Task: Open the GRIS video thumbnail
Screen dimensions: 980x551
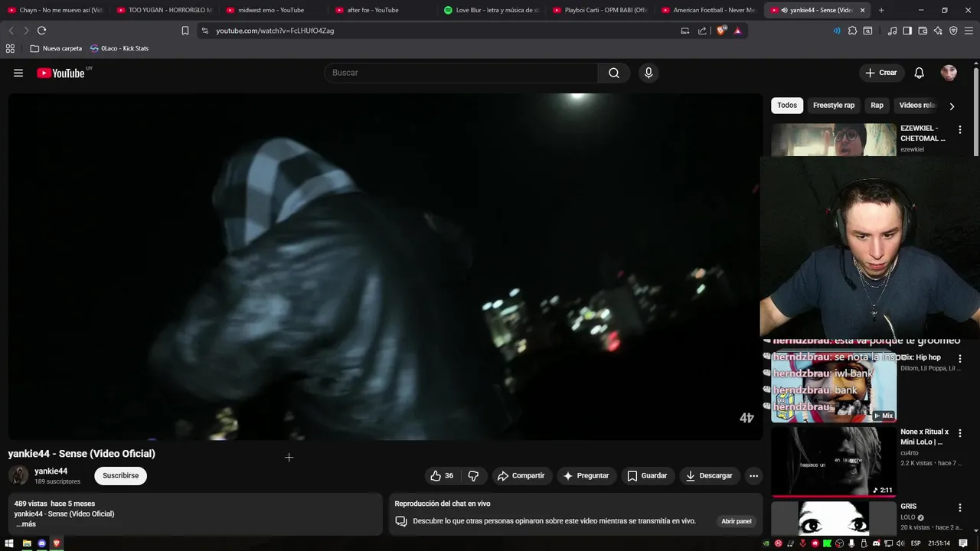Action: (833, 518)
